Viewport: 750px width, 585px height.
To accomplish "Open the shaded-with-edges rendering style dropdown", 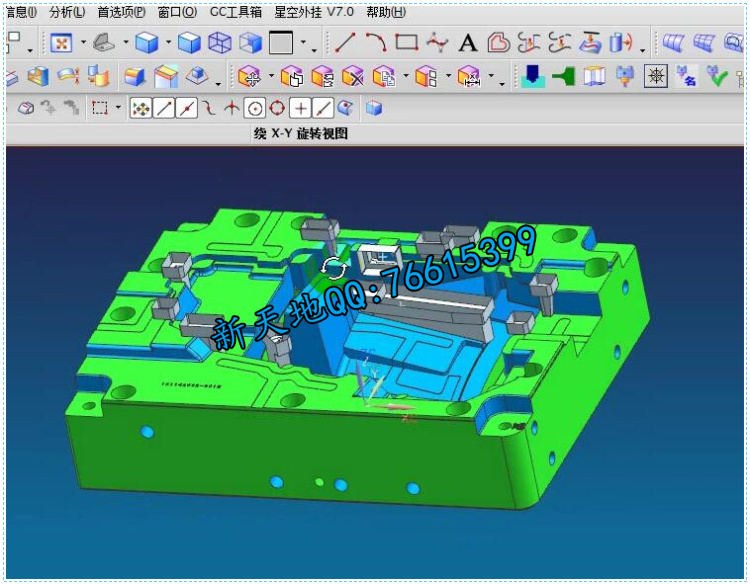I will pyautogui.click(x=168, y=43).
